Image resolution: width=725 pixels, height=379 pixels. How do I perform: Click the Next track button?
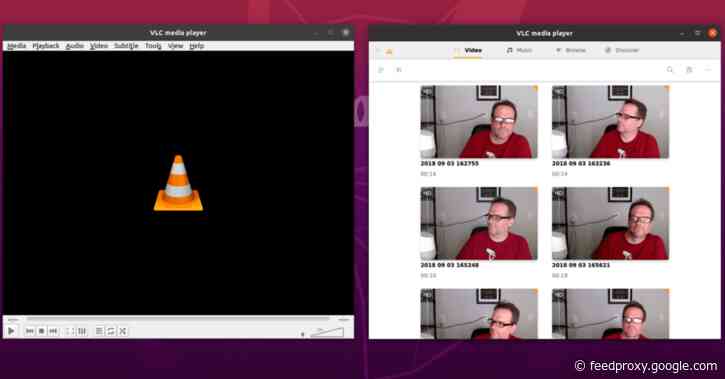[53, 331]
